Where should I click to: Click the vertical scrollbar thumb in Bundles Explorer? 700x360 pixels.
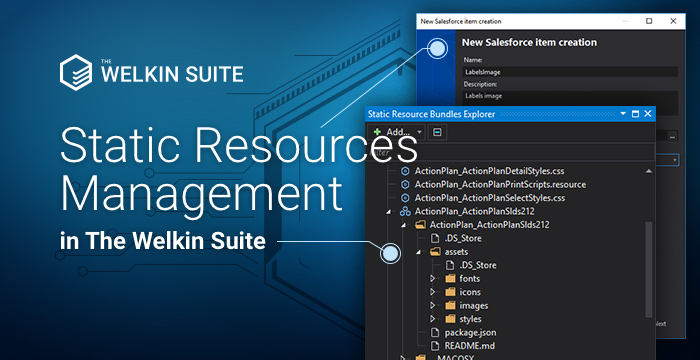(x=649, y=269)
